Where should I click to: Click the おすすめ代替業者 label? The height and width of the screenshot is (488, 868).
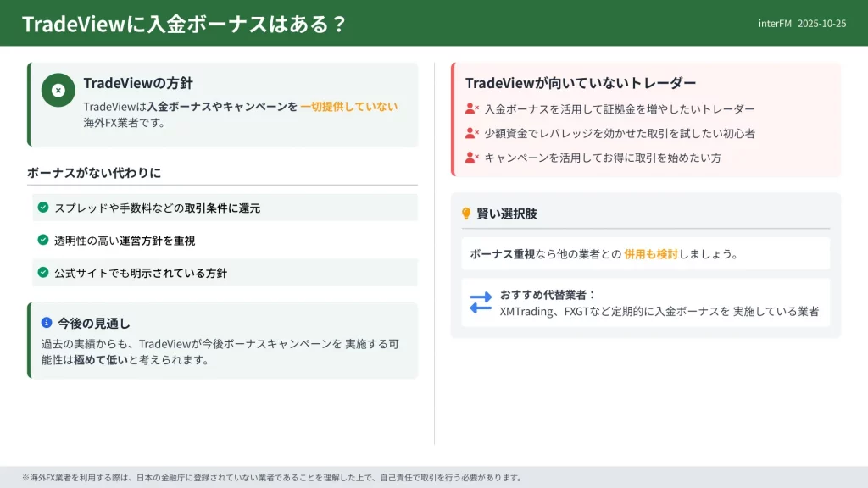pyautogui.click(x=548, y=295)
